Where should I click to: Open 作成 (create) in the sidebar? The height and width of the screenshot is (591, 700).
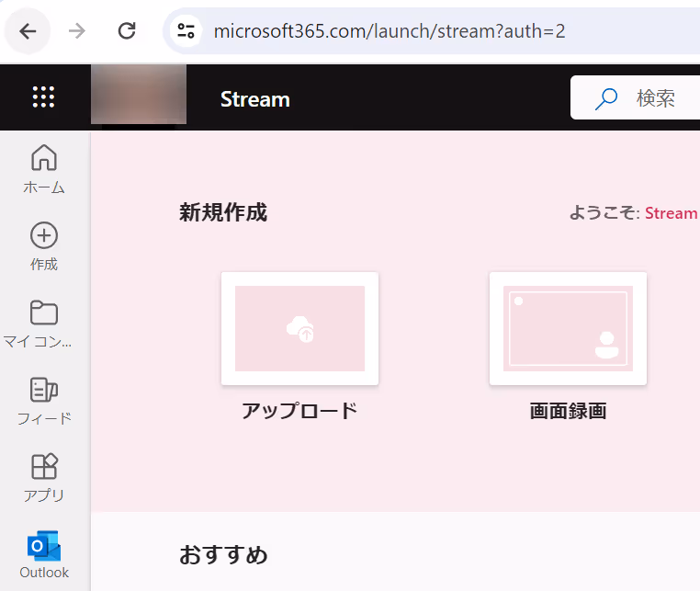click(44, 246)
